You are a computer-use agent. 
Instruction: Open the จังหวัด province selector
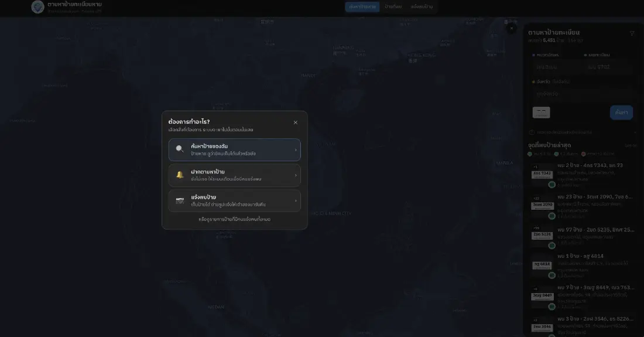tap(583, 94)
